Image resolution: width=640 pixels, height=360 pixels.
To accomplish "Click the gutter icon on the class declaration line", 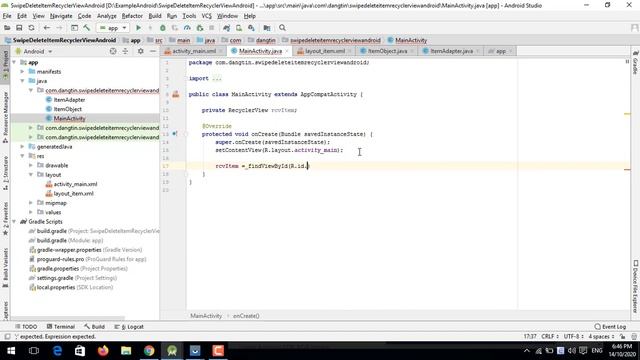I will click(x=176, y=94).
